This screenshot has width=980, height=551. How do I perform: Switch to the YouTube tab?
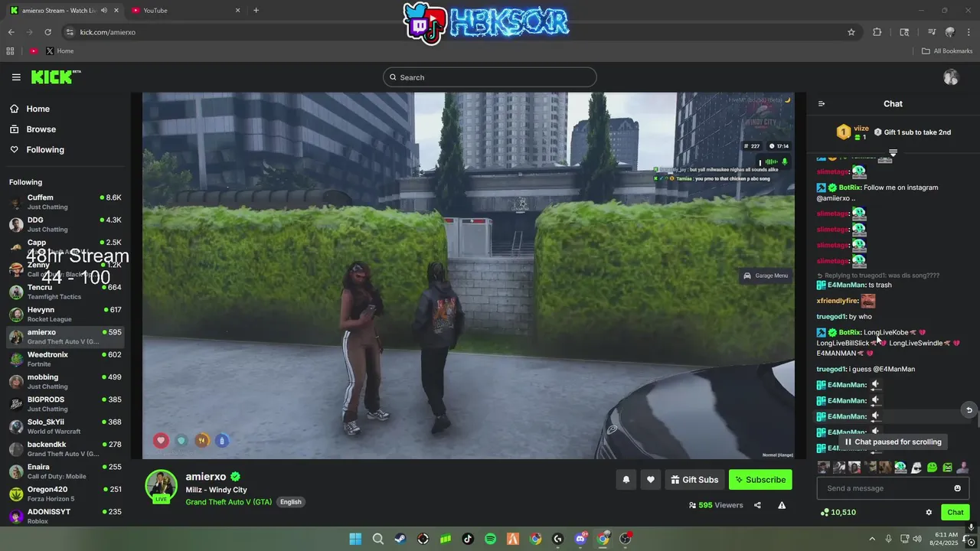pyautogui.click(x=187, y=10)
